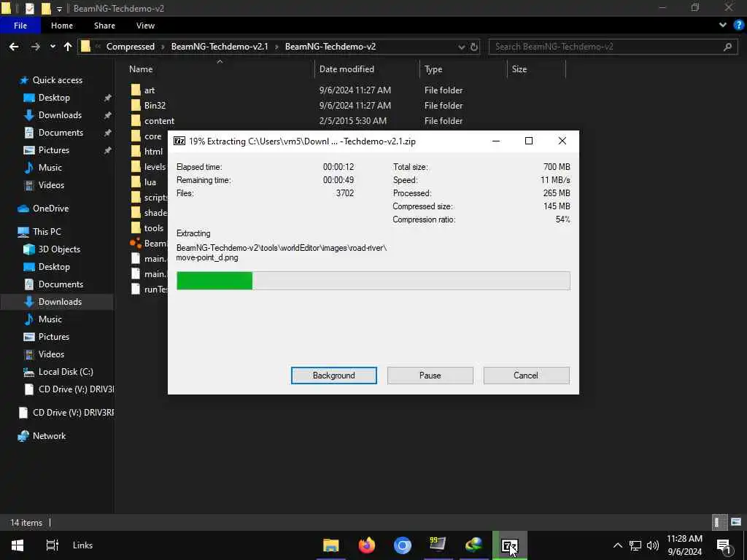747x560 pixels.
Task: Open Downloads under This PC
Action: [60, 302]
